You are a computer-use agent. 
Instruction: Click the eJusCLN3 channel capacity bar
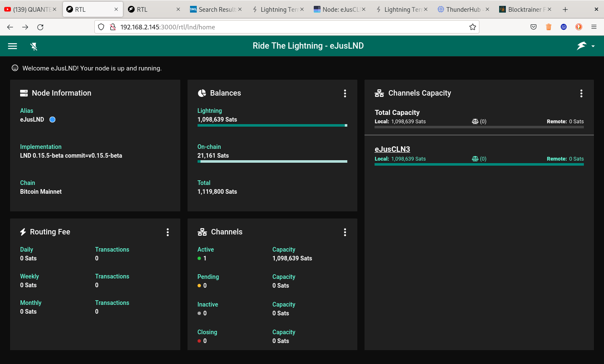coord(479,164)
